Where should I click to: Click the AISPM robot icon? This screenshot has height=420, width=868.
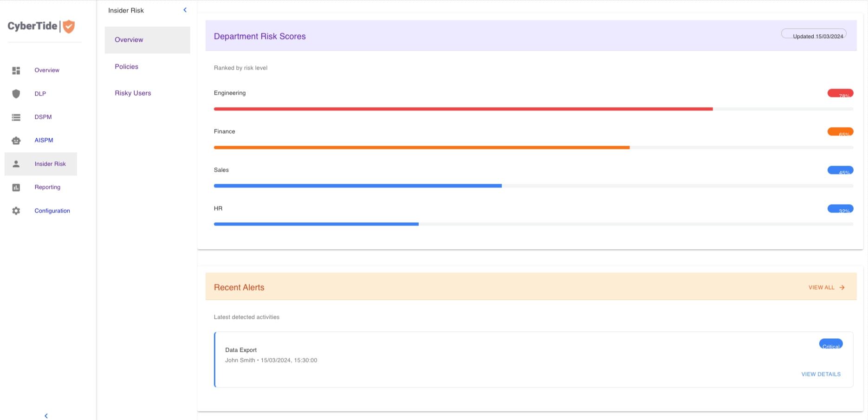(x=16, y=141)
